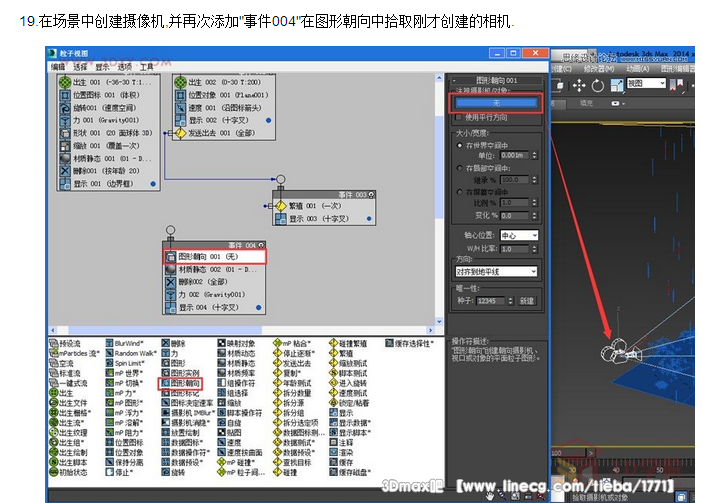Select the 速度 operator in the depot
Image resolution: width=703 pixels, height=503 pixels.
click(229, 442)
